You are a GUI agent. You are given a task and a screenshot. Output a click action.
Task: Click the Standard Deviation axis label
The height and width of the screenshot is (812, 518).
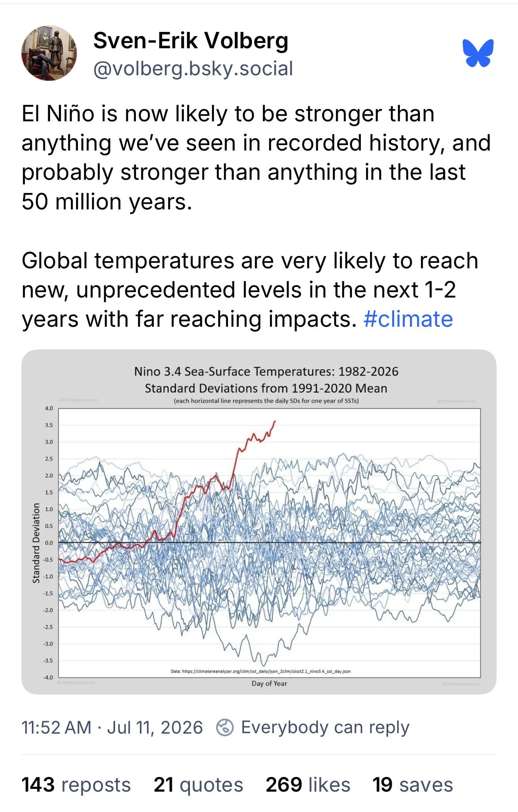[36, 543]
